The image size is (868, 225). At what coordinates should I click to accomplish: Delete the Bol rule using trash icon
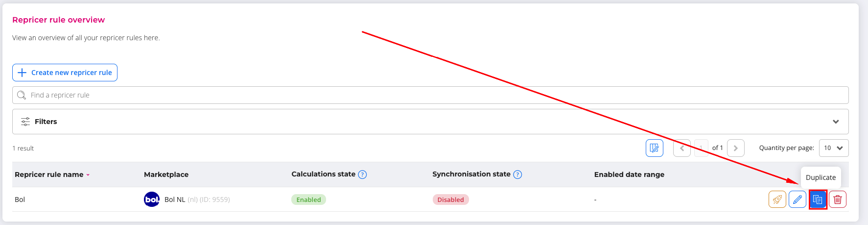[x=838, y=200]
